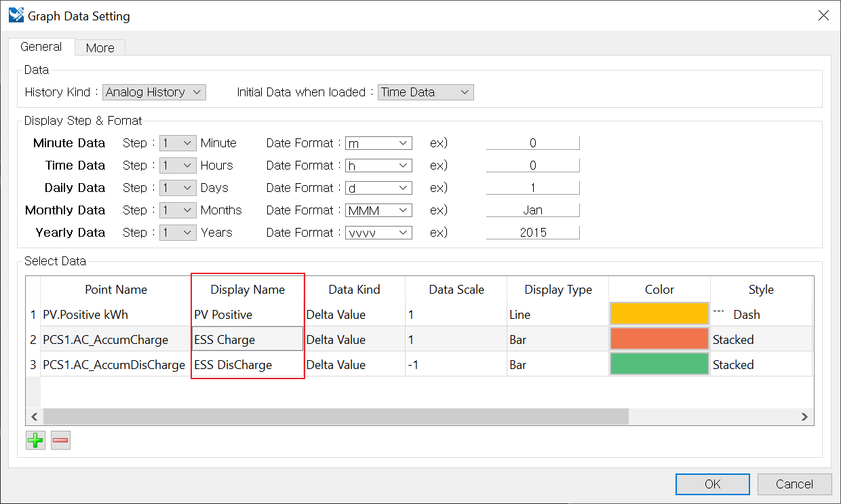
Task: Select the PV.Positive kWh point name cell
Action: pyautogui.click(x=116, y=314)
